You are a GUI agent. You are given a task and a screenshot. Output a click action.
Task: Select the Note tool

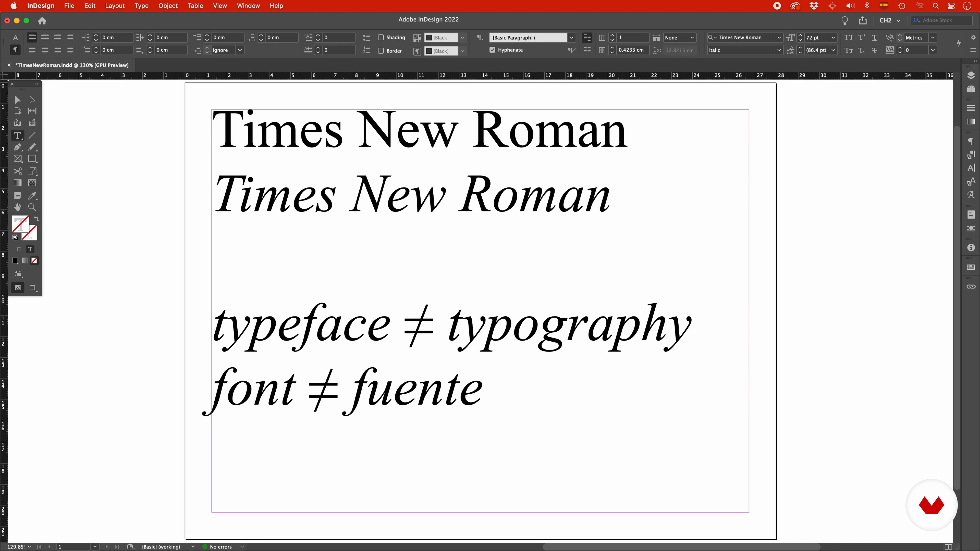coord(18,196)
